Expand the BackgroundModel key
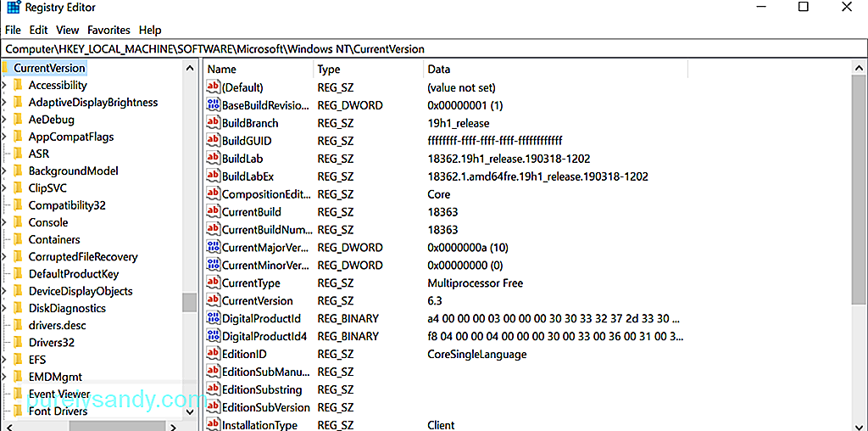Screen dimensions: 868x431 tap(4, 171)
